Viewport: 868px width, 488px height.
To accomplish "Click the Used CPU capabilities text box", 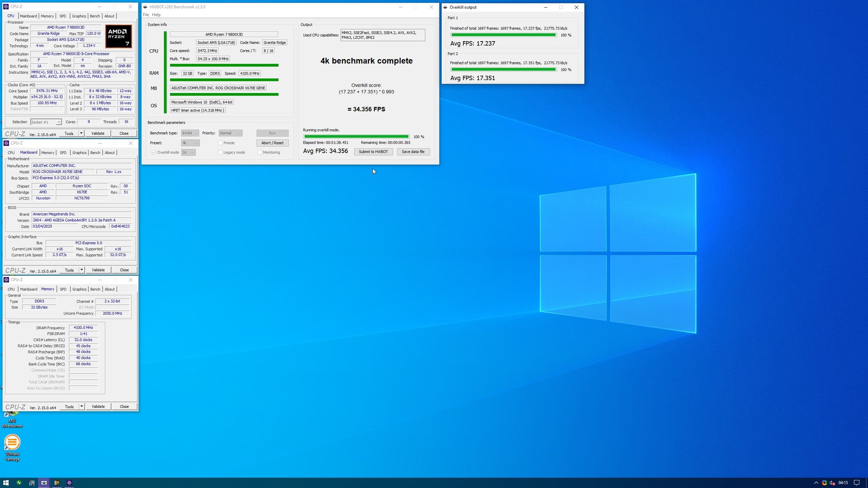I will pos(382,35).
